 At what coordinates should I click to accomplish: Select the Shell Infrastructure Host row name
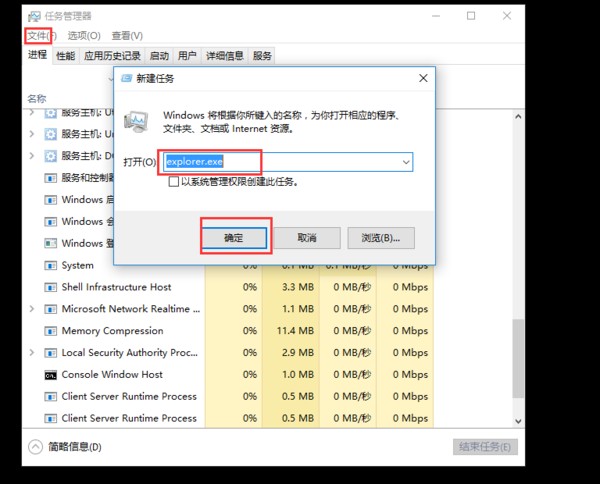click(x=116, y=287)
